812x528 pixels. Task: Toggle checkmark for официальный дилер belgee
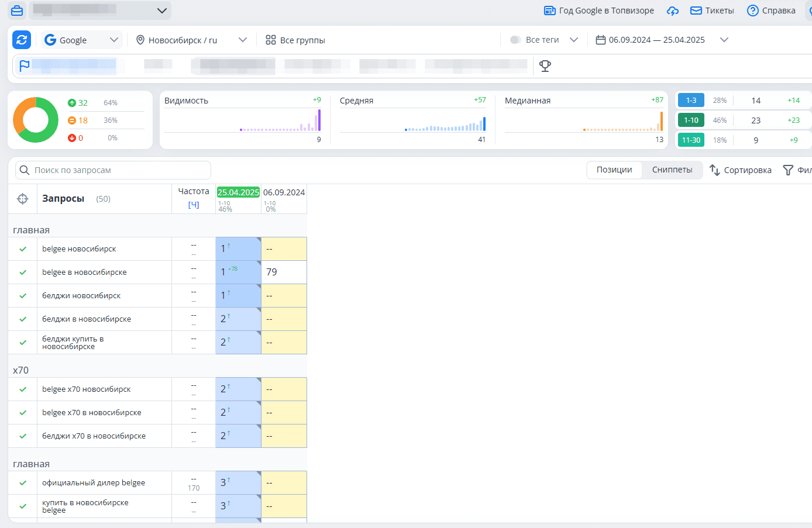(x=23, y=483)
